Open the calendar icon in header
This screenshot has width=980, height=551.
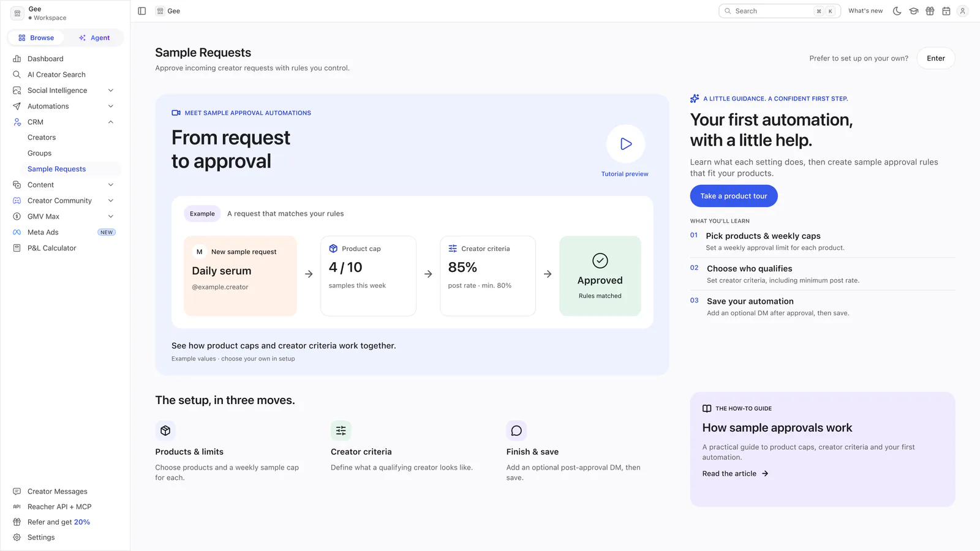[x=946, y=11]
